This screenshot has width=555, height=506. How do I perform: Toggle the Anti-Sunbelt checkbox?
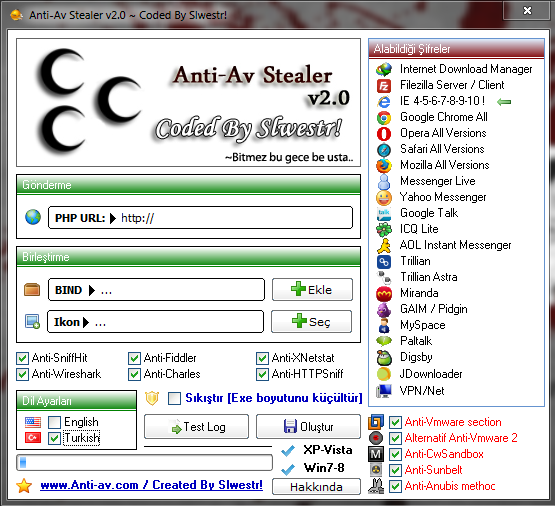click(395, 470)
